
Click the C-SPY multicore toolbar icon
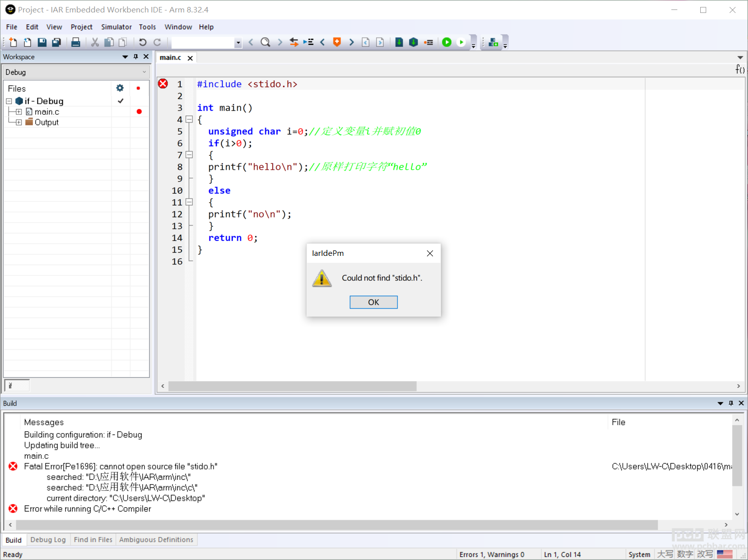click(493, 42)
